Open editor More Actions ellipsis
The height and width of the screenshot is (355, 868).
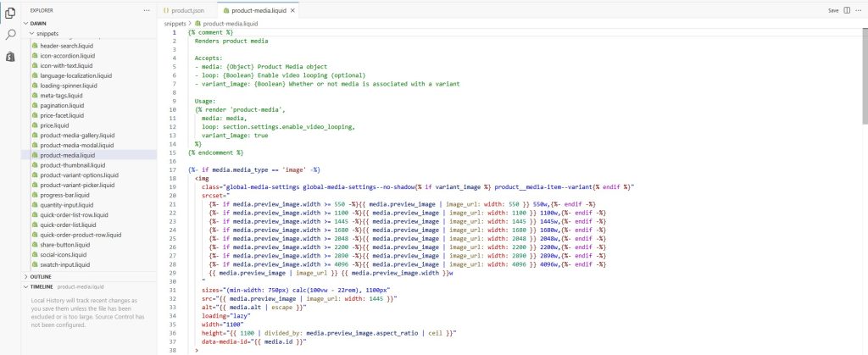point(859,10)
